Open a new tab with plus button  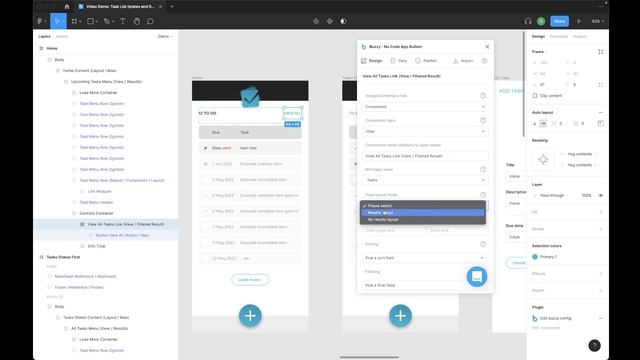coord(172,7)
